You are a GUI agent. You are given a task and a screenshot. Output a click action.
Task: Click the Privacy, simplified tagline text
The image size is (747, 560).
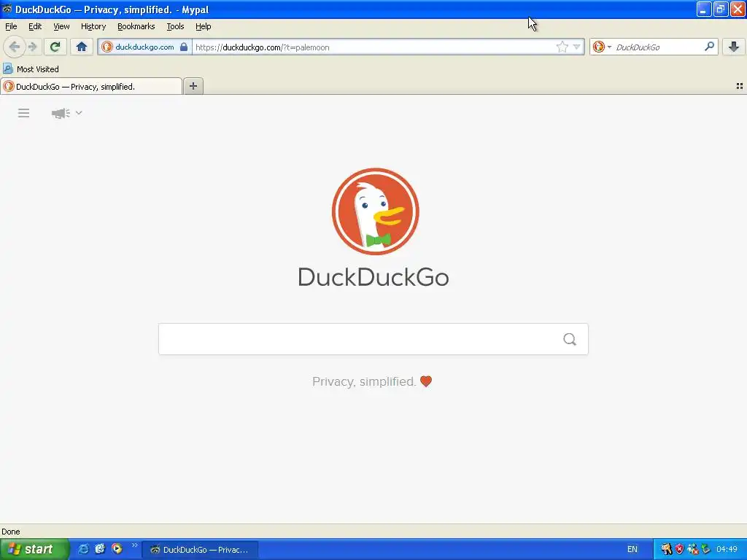click(364, 381)
